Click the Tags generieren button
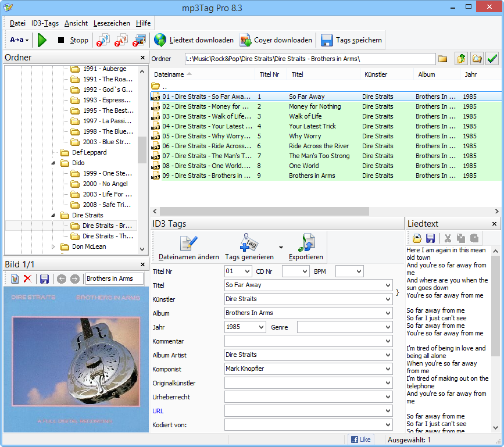 coord(249,248)
